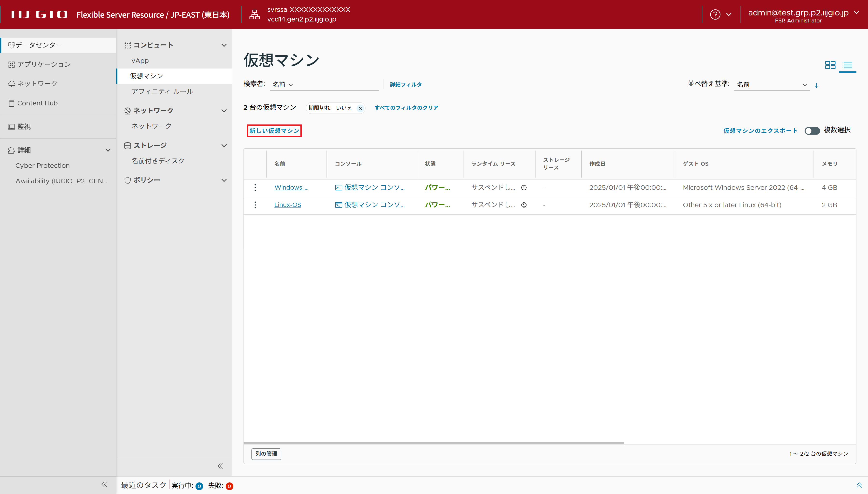
Task: Open actions menu for Linux-OS row
Action: (x=255, y=205)
